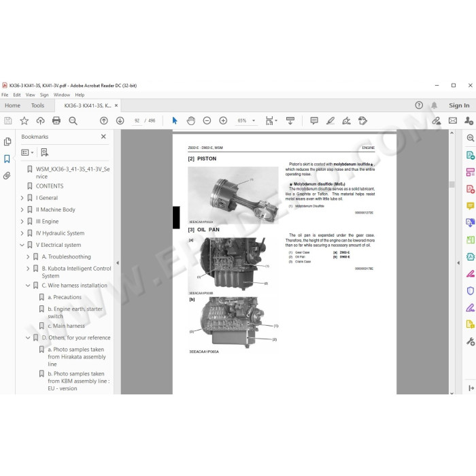
Task: Expand the right tools pane arrow
Action: [458, 263]
